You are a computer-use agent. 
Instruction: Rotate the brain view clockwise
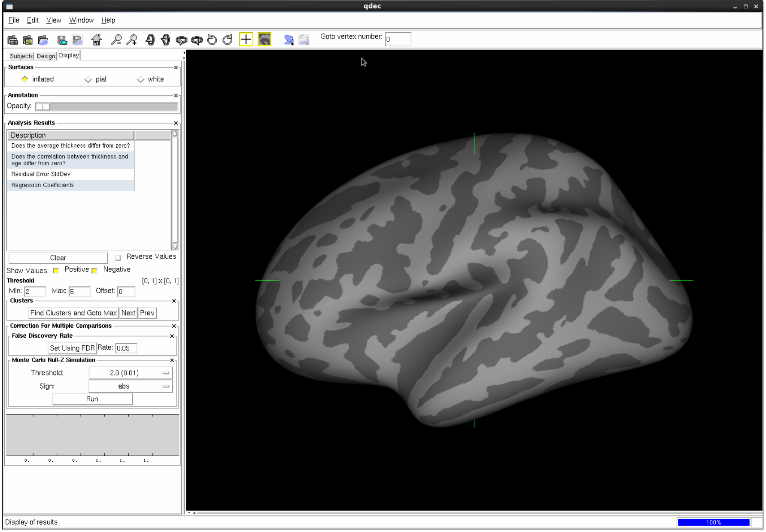coord(227,39)
